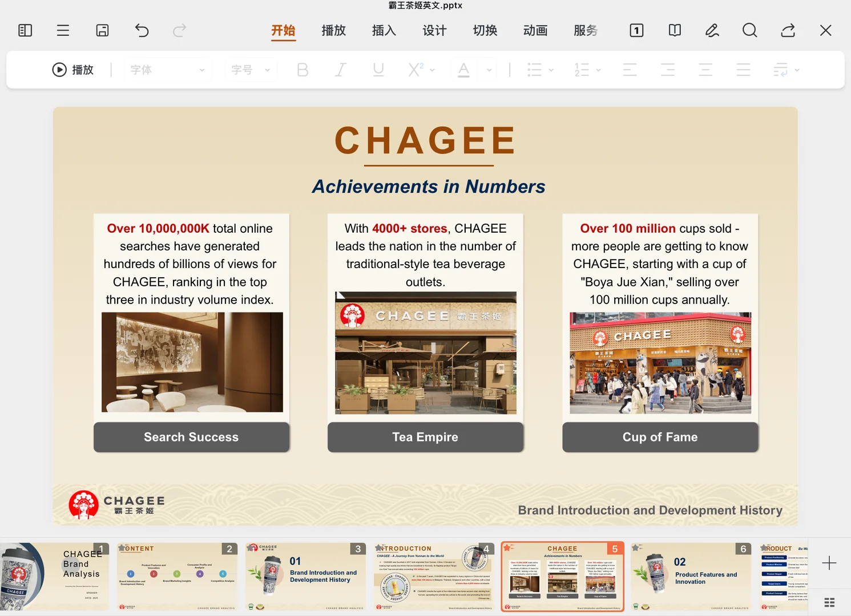Open slide 1 thumbnail CHAGEE Brand Analysis

54,577
